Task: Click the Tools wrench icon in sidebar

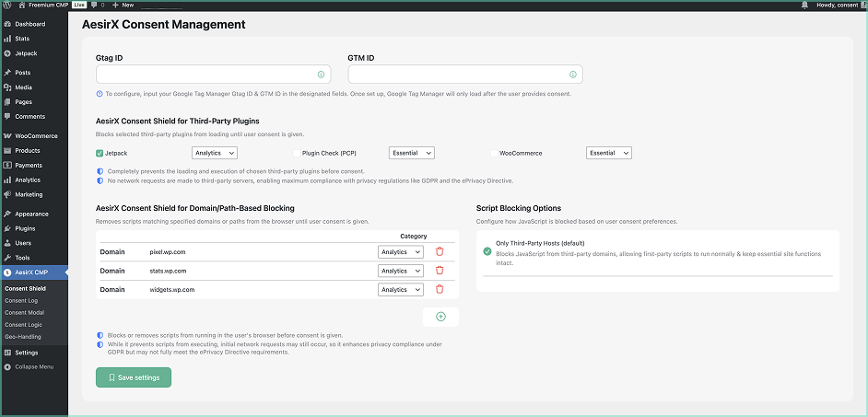Action: tap(7, 258)
